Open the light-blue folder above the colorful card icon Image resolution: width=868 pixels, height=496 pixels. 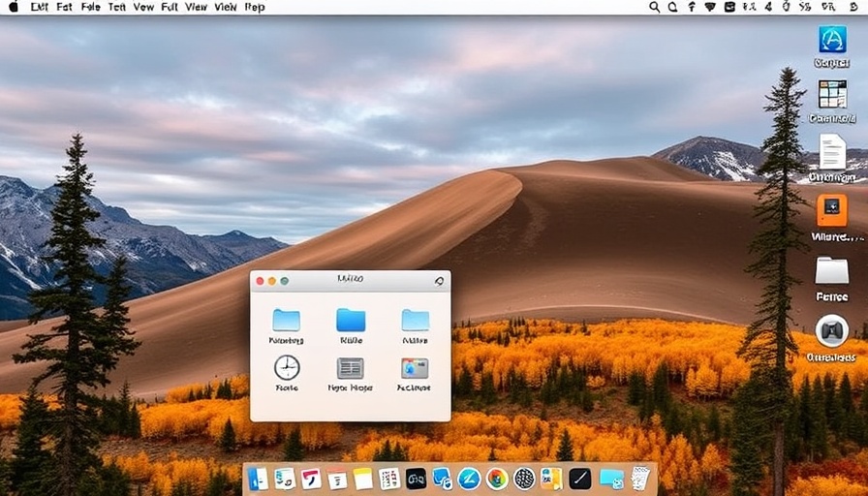[x=416, y=320]
